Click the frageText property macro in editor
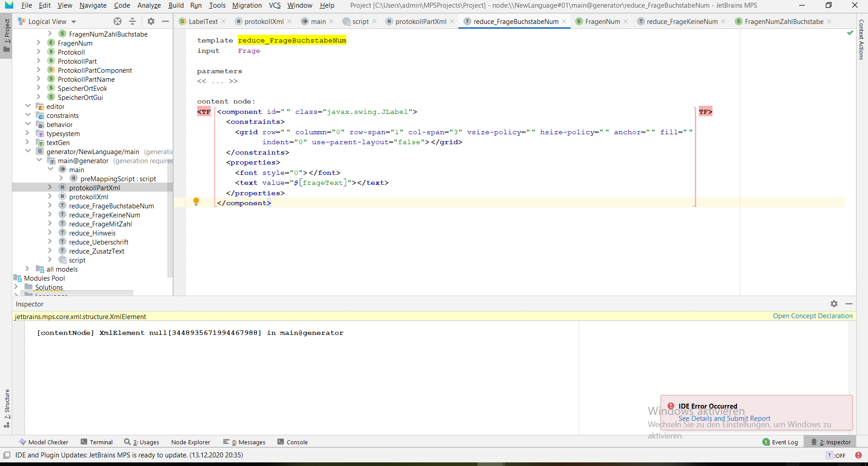This screenshot has width=868, height=466. 322,183
